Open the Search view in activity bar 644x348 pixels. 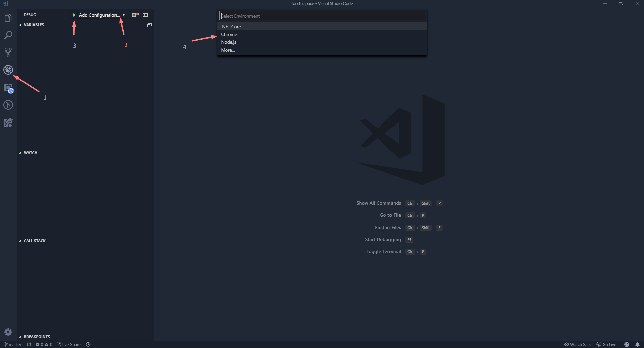coord(8,35)
